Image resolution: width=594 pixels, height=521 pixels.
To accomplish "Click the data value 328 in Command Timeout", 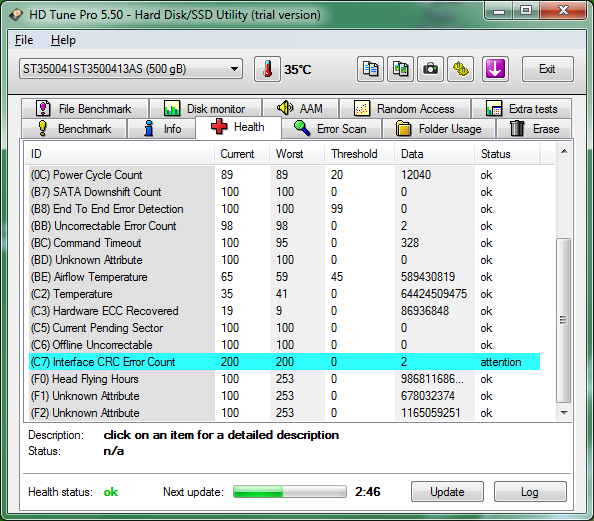I will click(x=410, y=243).
